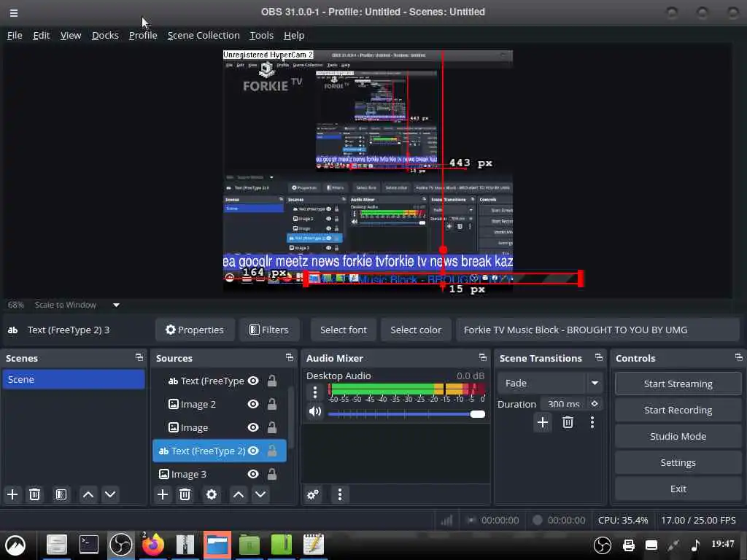The width and height of the screenshot is (747, 560).
Task: Remove the selected scene with the trash icon
Action: point(34,494)
